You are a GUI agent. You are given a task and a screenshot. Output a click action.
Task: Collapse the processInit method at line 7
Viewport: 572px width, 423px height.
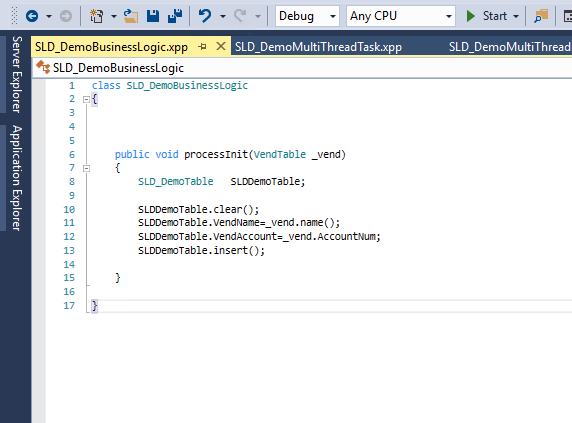click(86, 168)
